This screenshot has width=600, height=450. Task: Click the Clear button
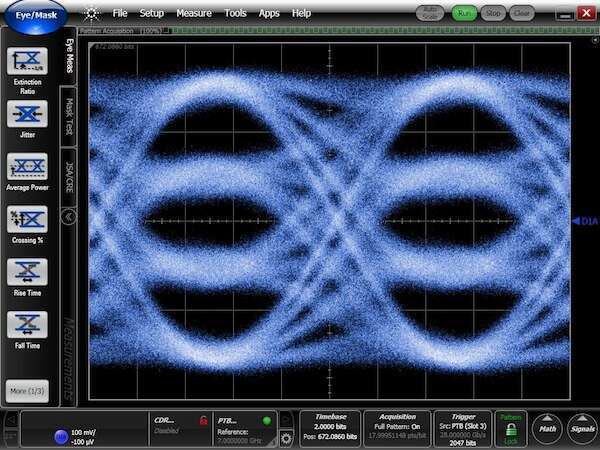coord(521,14)
